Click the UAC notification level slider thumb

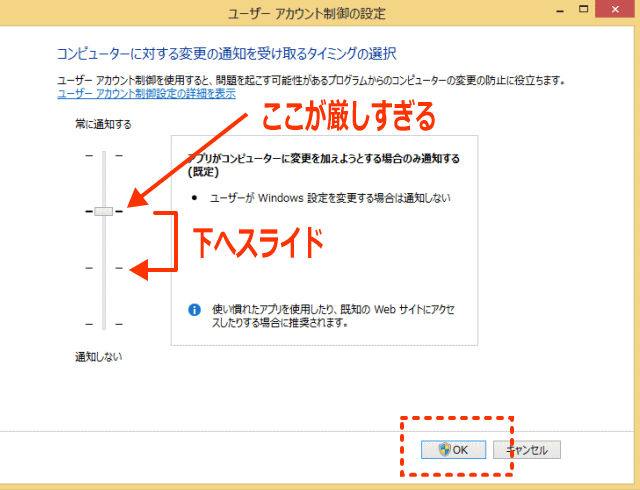coord(104,211)
